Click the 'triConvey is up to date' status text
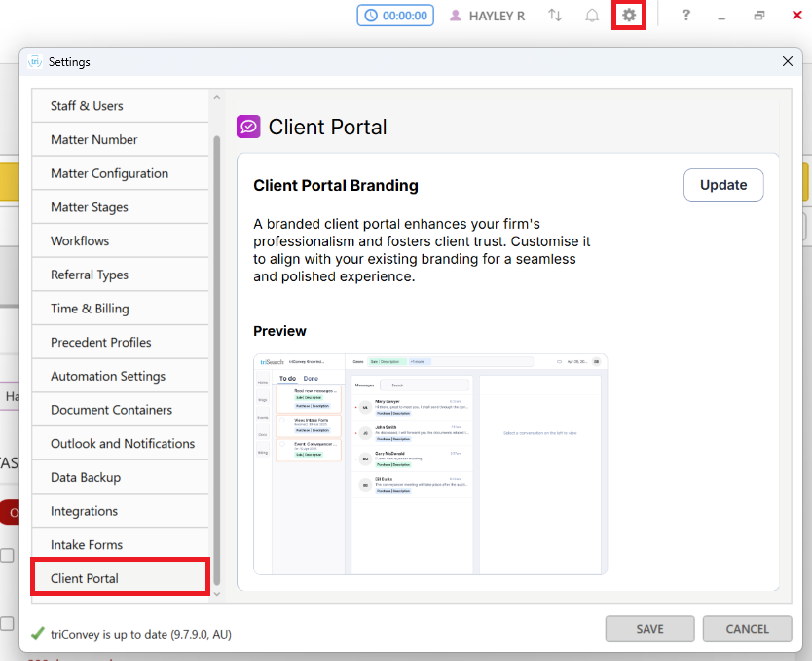The width and height of the screenshot is (812, 661). [x=141, y=634]
